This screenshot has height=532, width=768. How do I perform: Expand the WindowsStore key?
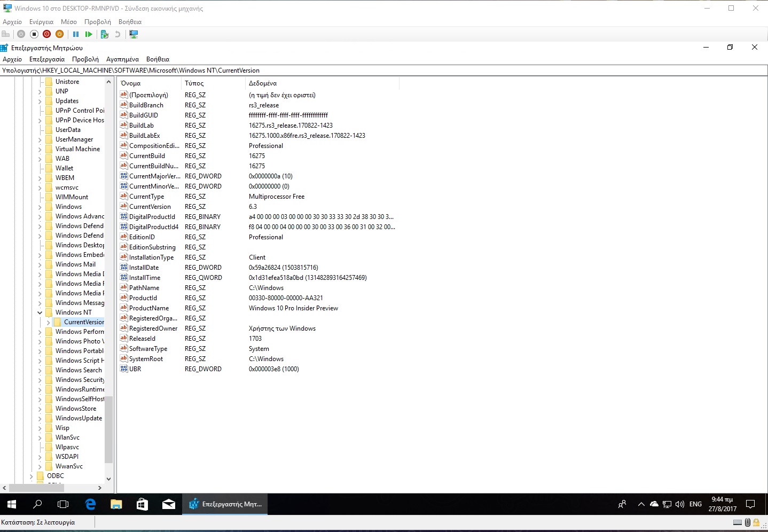[40, 409]
